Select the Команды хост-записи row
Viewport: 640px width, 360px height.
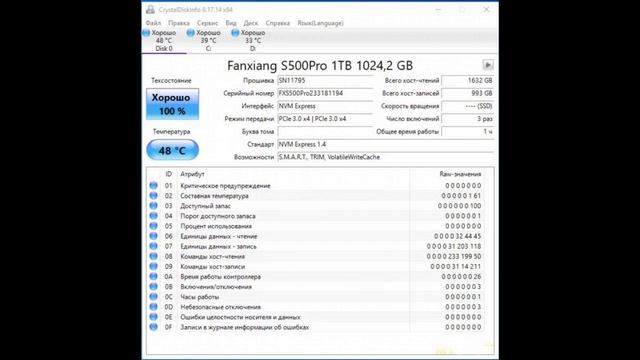click(x=316, y=267)
